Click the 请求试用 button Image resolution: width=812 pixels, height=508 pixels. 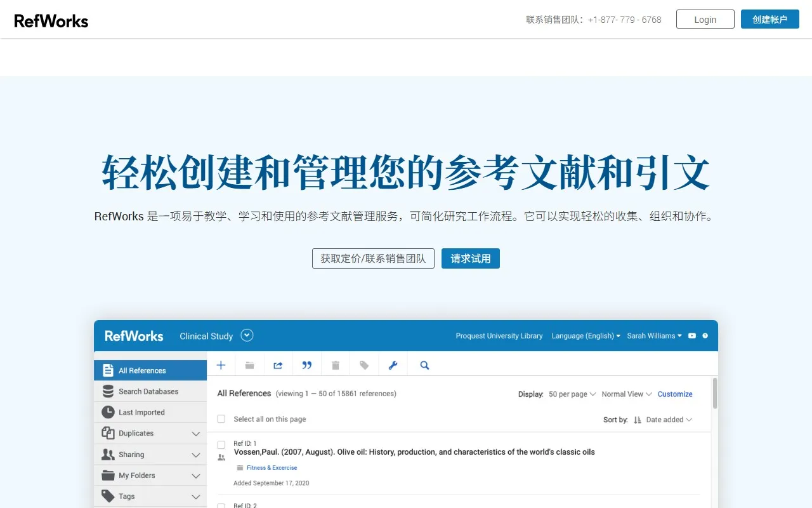tap(470, 258)
